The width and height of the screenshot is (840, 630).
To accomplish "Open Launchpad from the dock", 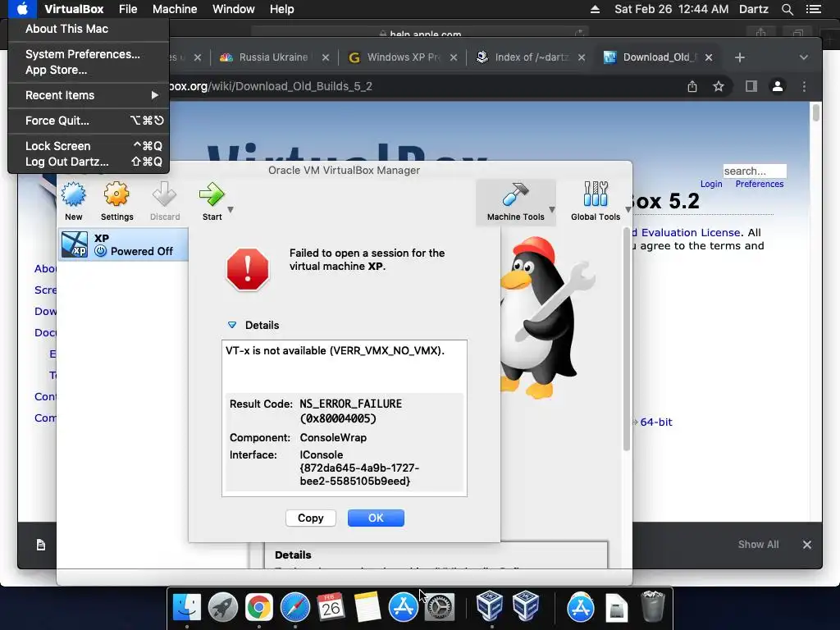I will [223, 607].
